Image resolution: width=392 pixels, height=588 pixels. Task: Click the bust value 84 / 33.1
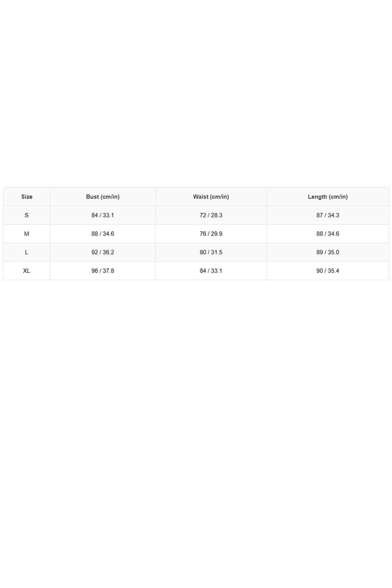[x=103, y=215]
